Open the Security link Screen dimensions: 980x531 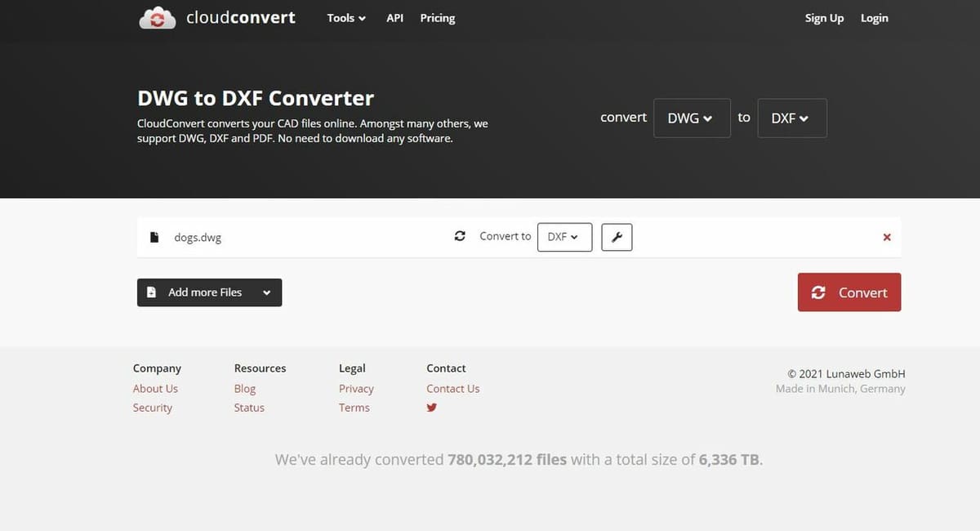[153, 408]
